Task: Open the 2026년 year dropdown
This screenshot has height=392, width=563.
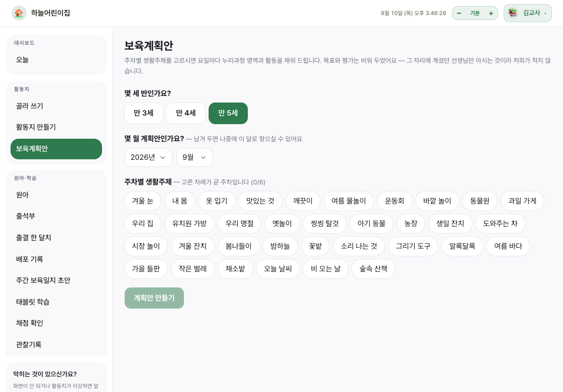Action: (148, 158)
